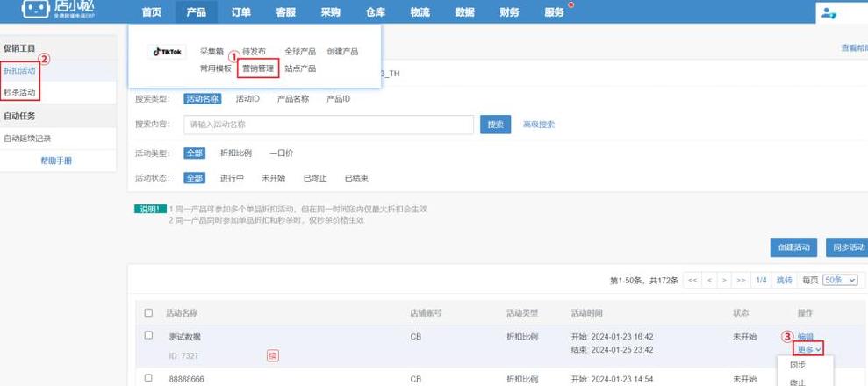Viewport: 868px width, 386px height.
Task: Choose 营销管理 in the TikTok submenu
Action: pyautogui.click(x=258, y=68)
